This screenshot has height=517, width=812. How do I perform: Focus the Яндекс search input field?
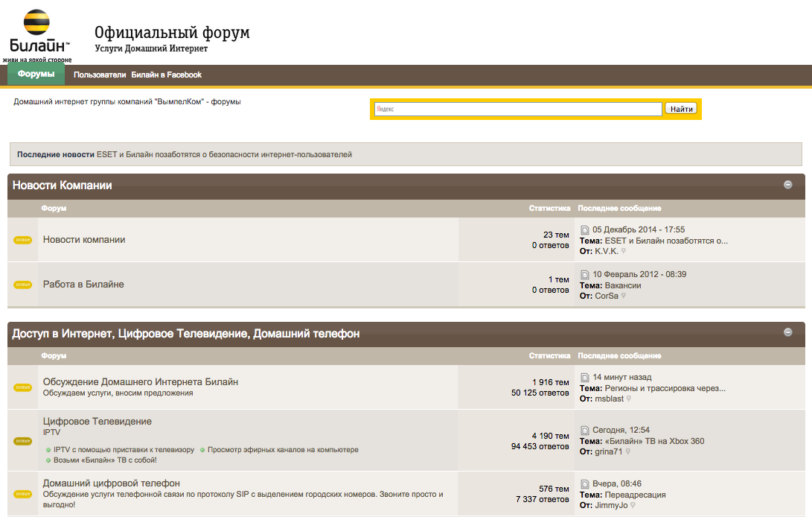(518, 109)
